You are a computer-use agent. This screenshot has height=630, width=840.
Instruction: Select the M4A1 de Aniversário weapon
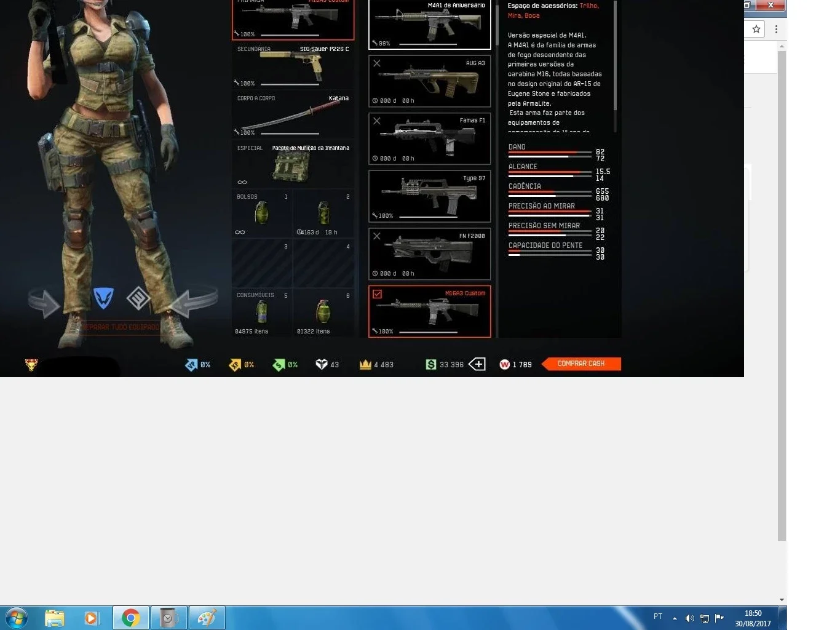[429, 24]
